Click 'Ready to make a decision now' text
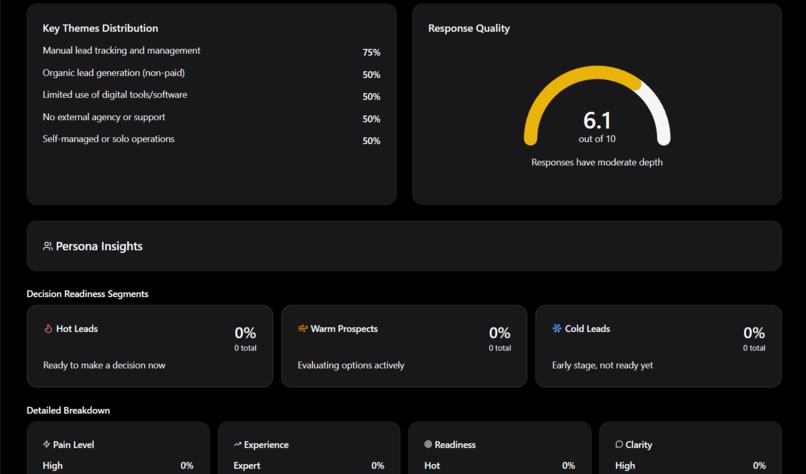The image size is (806, 474). (104, 366)
